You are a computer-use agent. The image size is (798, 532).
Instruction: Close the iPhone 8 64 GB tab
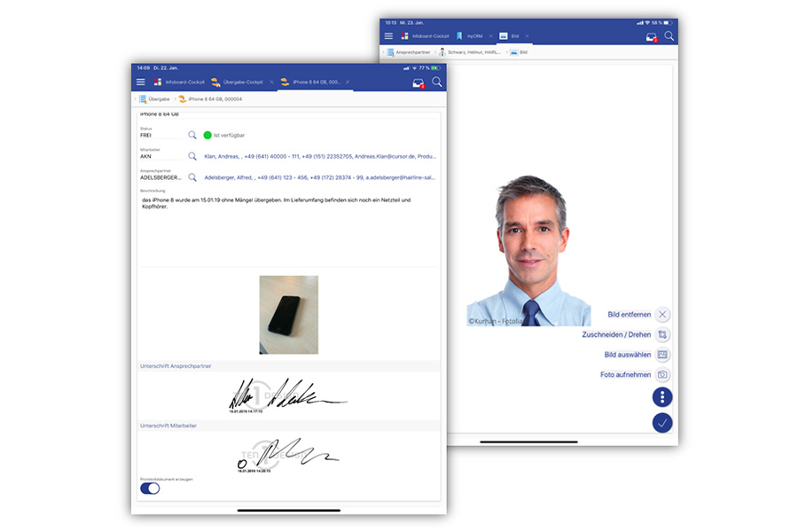click(347, 82)
